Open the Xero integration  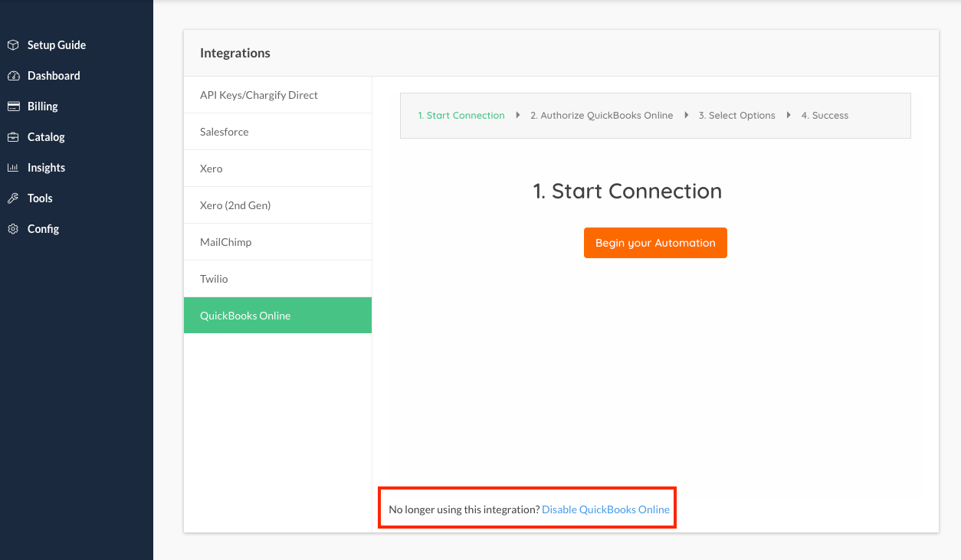277,169
